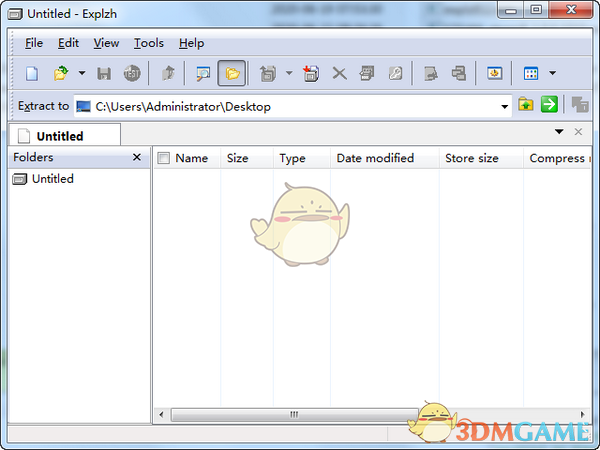Screen dimensions: 600x450
Task: Click the Delete X toolbar icon
Action: [339, 73]
